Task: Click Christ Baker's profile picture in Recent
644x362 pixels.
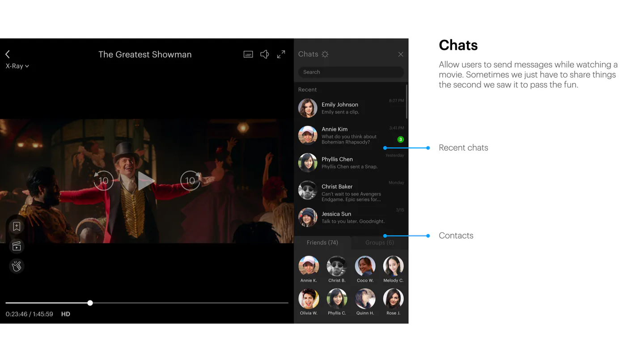Action: [x=308, y=190]
